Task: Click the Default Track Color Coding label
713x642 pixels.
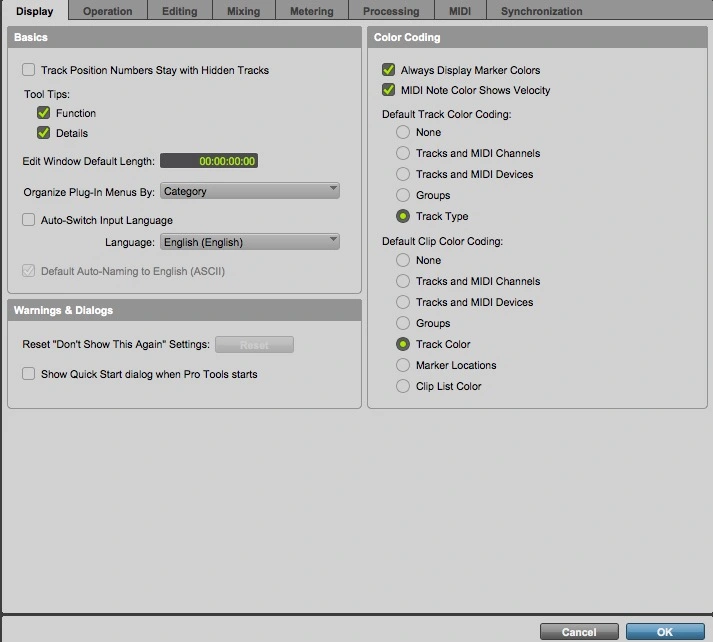Action: point(447,114)
